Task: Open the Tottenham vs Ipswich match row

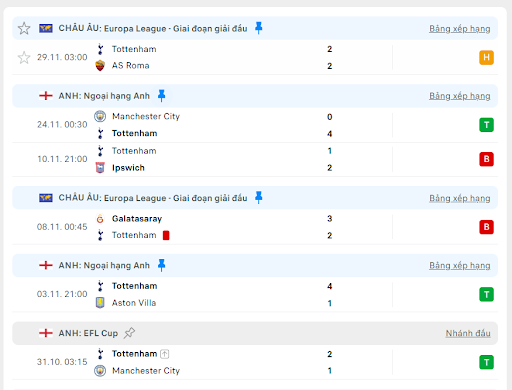Action: click(x=255, y=159)
